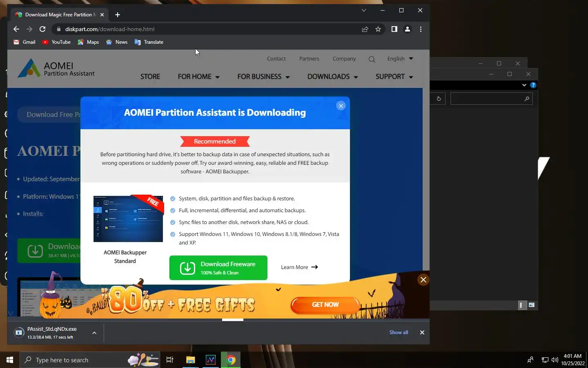Close the Halloween sale banner
This screenshot has height=368, width=588.
423,280
